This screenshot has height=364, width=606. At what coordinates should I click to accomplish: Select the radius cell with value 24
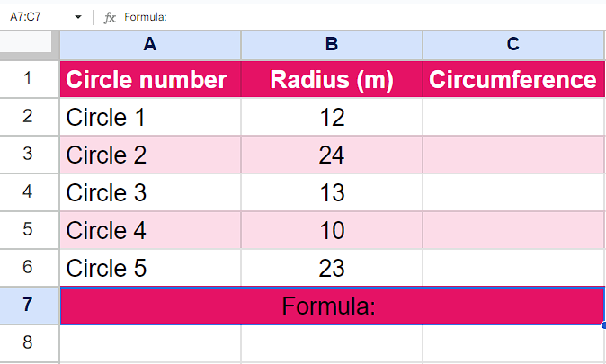pos(332,155)
